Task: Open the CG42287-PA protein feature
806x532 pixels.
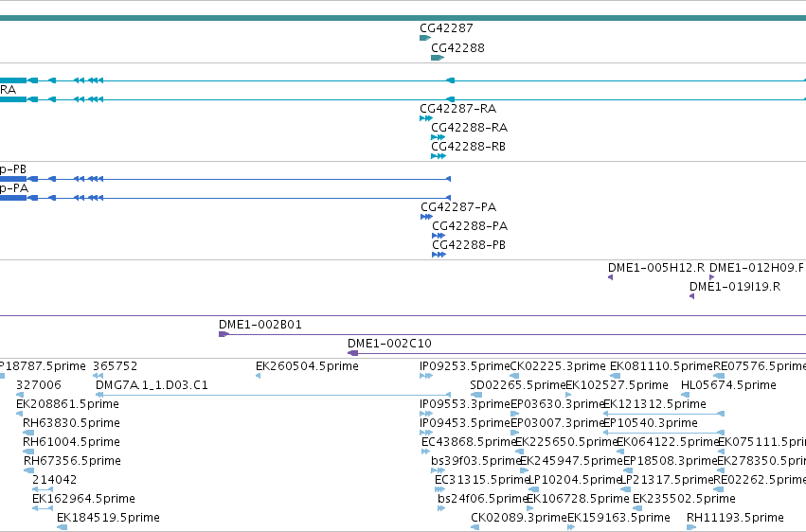Action: tap(426, 217)
